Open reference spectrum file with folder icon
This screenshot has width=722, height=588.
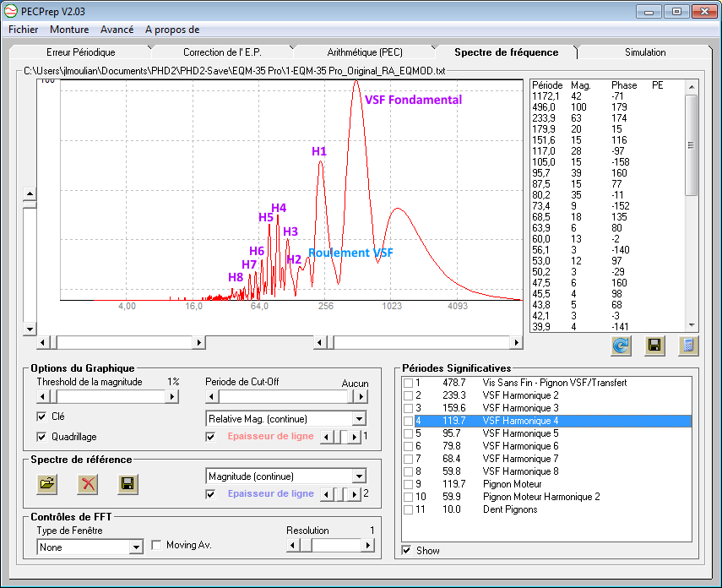(x=47, y=483)
